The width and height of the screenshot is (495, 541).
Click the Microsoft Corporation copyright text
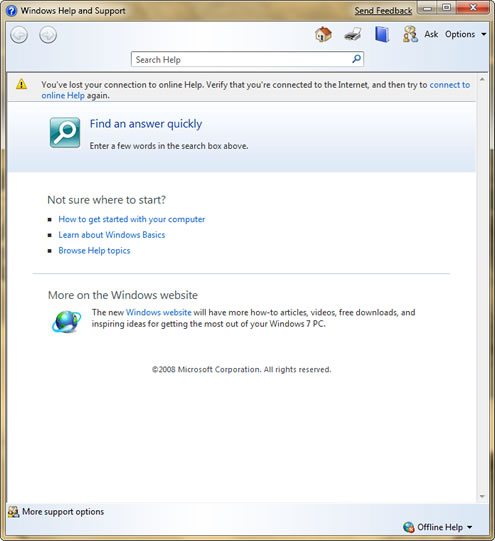click(241, 370)
